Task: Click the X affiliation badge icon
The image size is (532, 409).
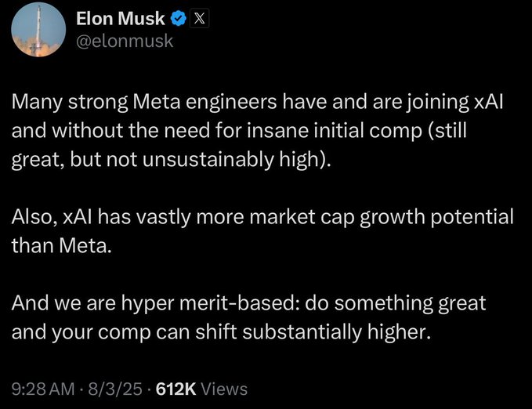Action: point(199,18)
